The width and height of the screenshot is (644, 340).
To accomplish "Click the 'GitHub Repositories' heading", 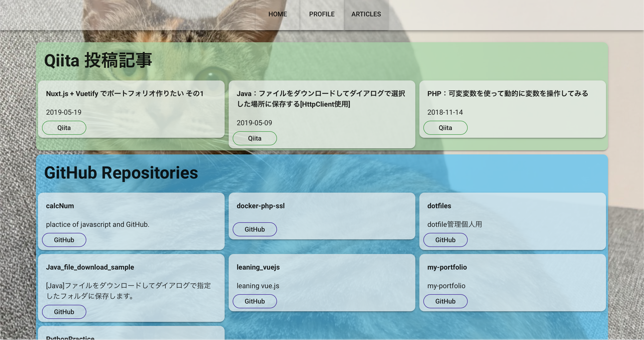I will [121, 173].
